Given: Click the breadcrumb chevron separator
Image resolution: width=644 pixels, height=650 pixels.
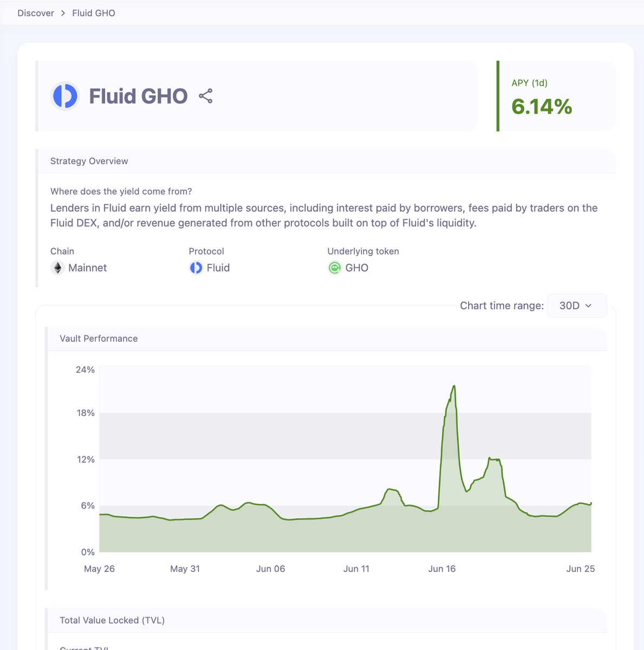Looking at the screenshot, I should pyautogui.click(x=63, y=13).
